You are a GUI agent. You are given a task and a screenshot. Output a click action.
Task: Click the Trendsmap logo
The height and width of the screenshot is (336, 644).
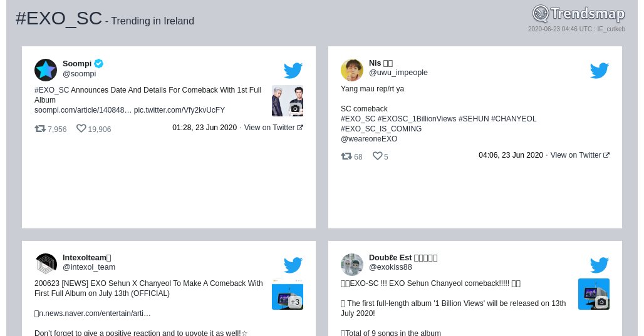[578, 14]
